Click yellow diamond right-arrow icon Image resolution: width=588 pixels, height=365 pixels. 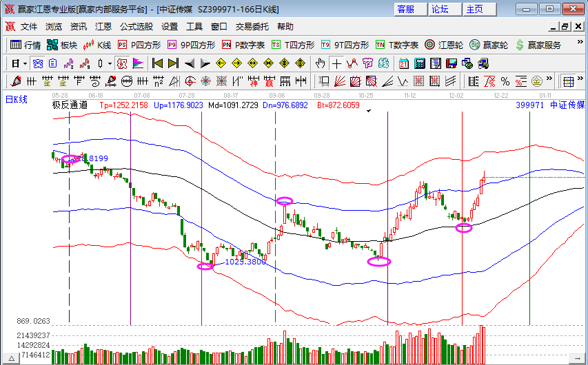tap(236, 64)
